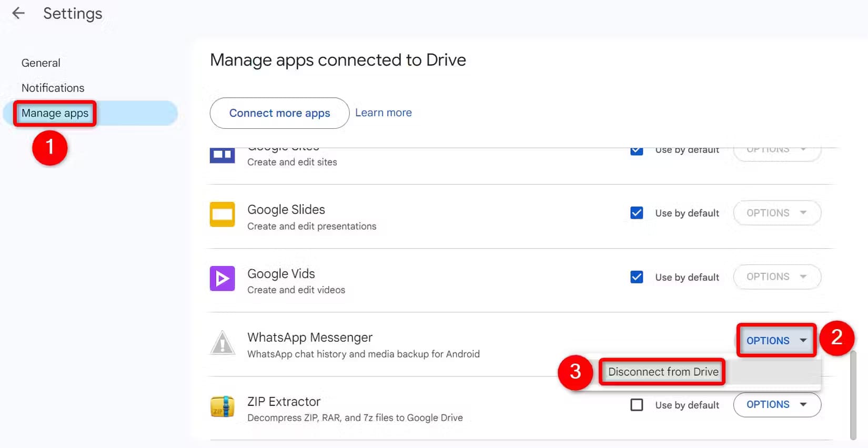Open the Google Vids OPTIONS dropdown
The height and width of the screenshot is (448, 868).
776,277
